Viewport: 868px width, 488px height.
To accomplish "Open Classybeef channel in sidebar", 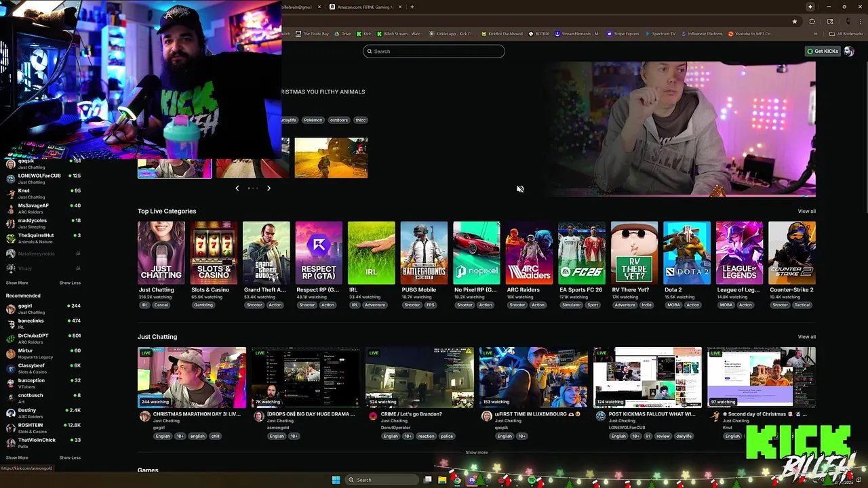I will point(43,369).
